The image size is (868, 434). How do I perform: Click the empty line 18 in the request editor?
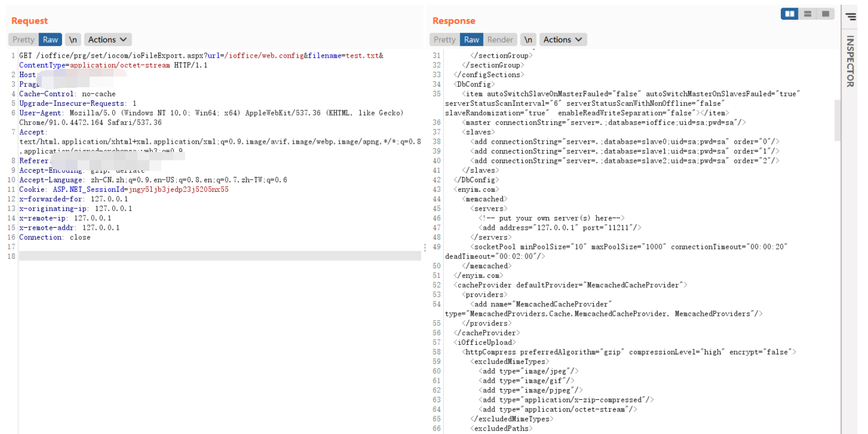pos(219,256)
